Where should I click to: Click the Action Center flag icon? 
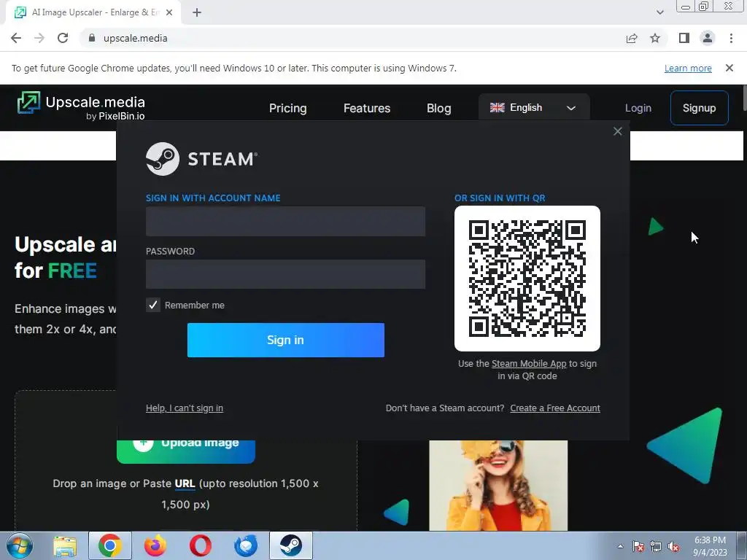point(638,546)
